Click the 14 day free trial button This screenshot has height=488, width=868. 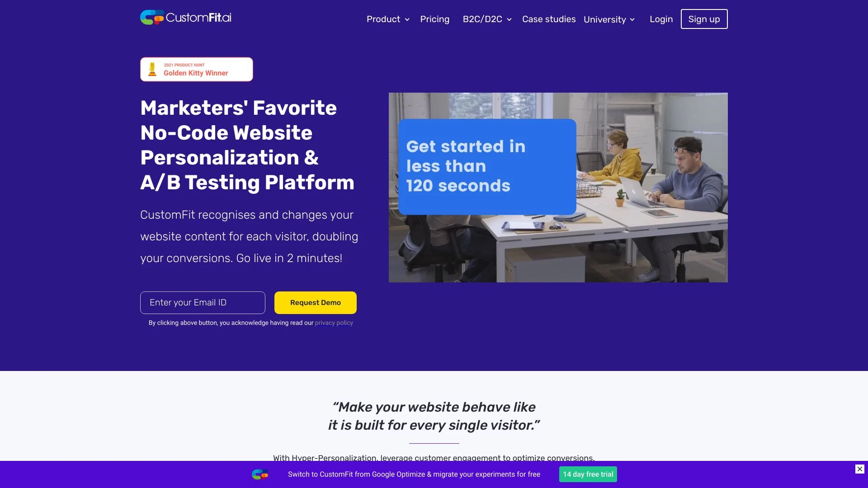tap(588, 474)
